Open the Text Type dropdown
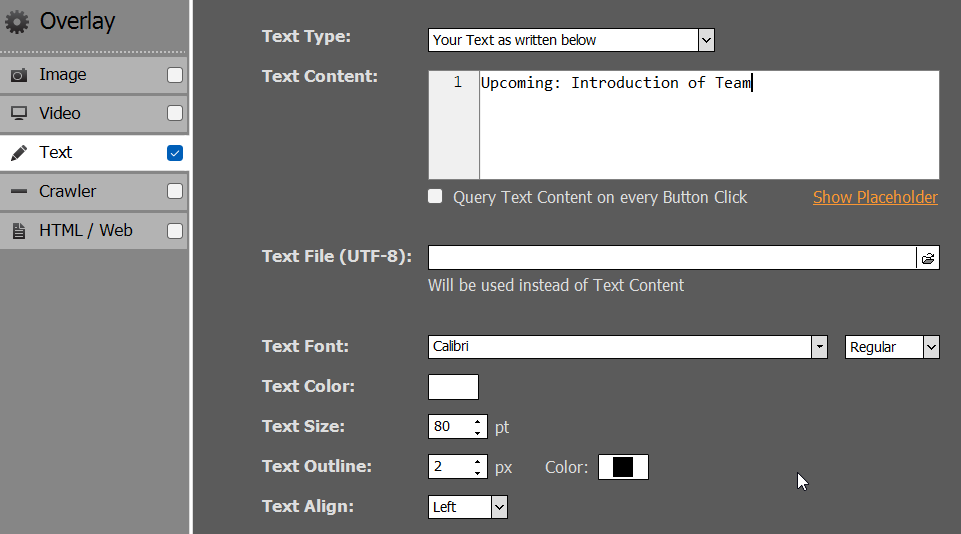 pyautogui.click(x=706, y=40)
